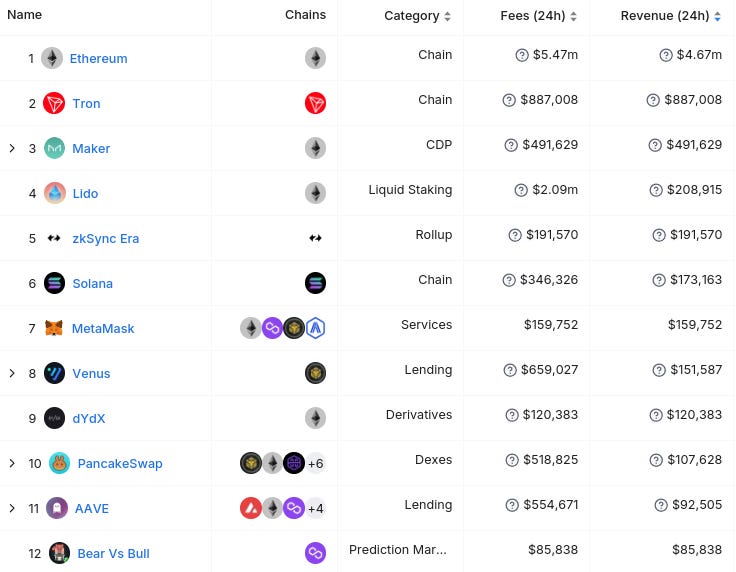Click the Polygon chain icon in MetaMask row
Viewport: 736px width, 572px height.
(272, 328)
